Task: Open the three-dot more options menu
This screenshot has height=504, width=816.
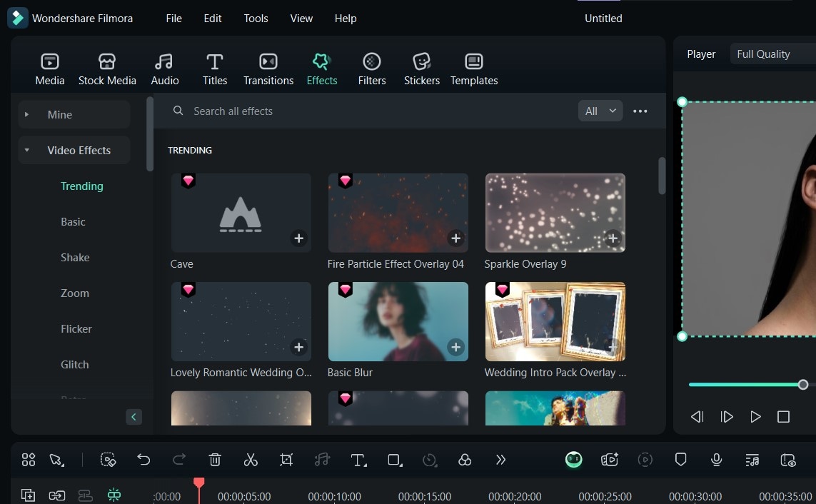Action: tap(640, 111)
